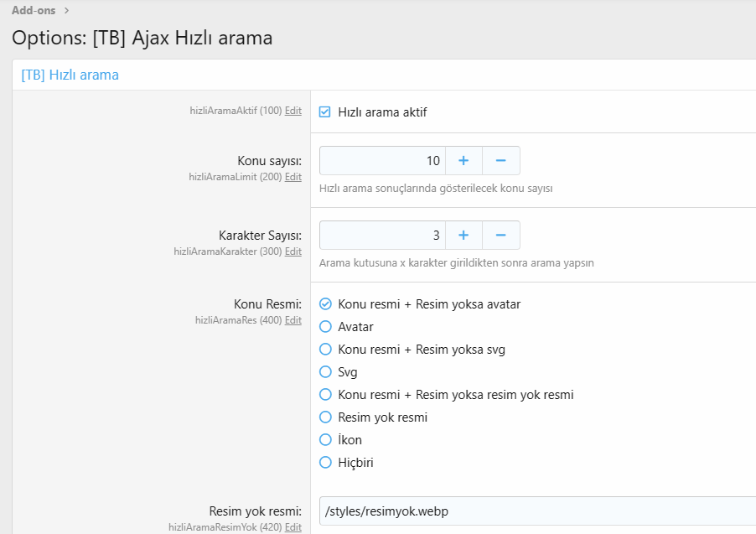Select the Avatar radio option
This screenshot has height=534, width=756.
pyautogui.click(x=325, y=327)
